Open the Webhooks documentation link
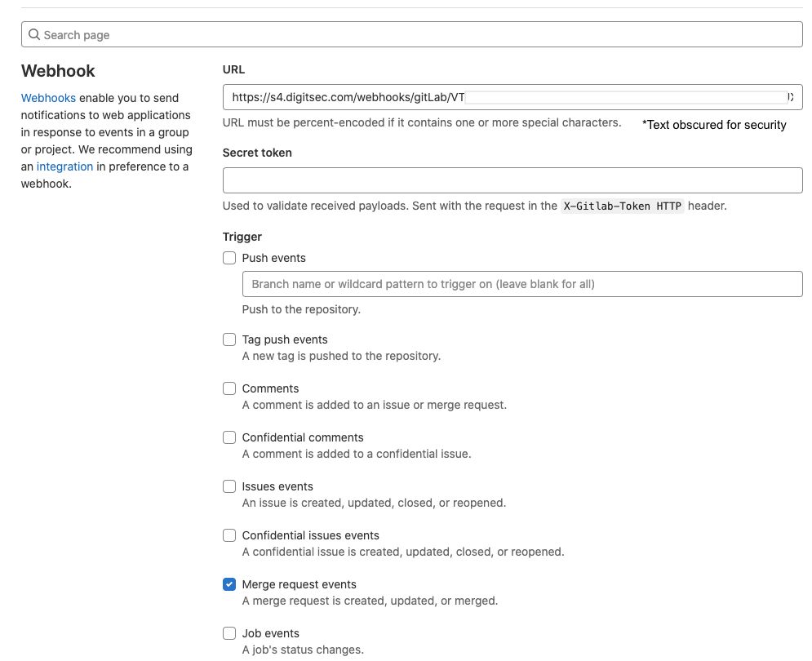Viewport: 812px width, 661px height. [48, 97]
